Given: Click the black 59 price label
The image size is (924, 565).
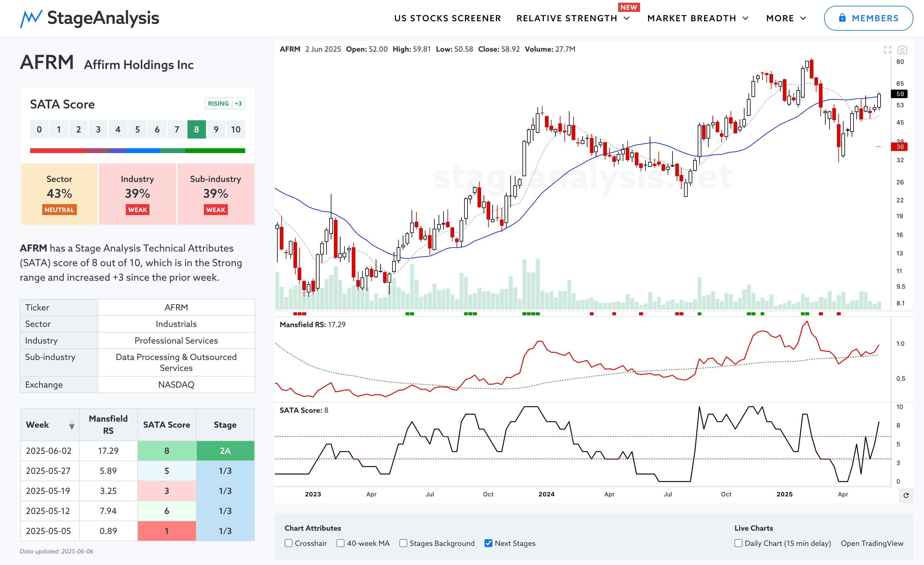Looking at the screenshot, I should [899, 94].
